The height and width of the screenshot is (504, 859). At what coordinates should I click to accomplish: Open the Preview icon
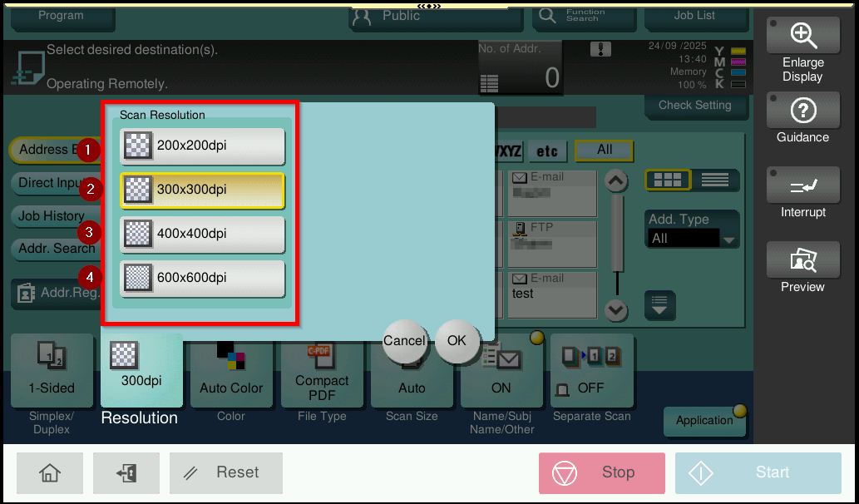[x=802, y=261]
